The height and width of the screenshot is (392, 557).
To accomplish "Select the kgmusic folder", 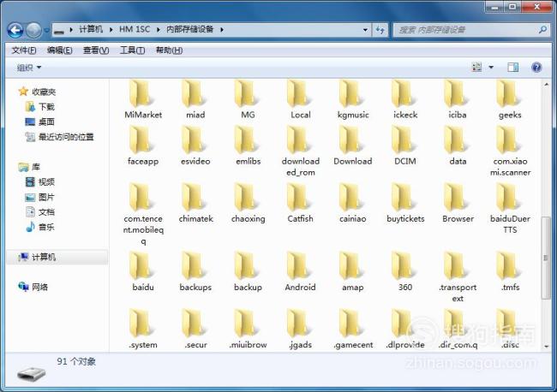I will point(353,100).
